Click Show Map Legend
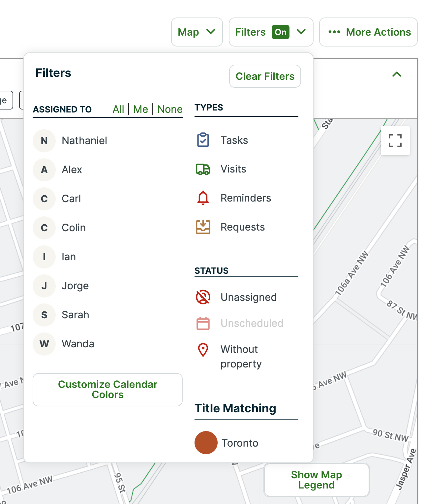This screenshot has height=504, width=424. 316,480
